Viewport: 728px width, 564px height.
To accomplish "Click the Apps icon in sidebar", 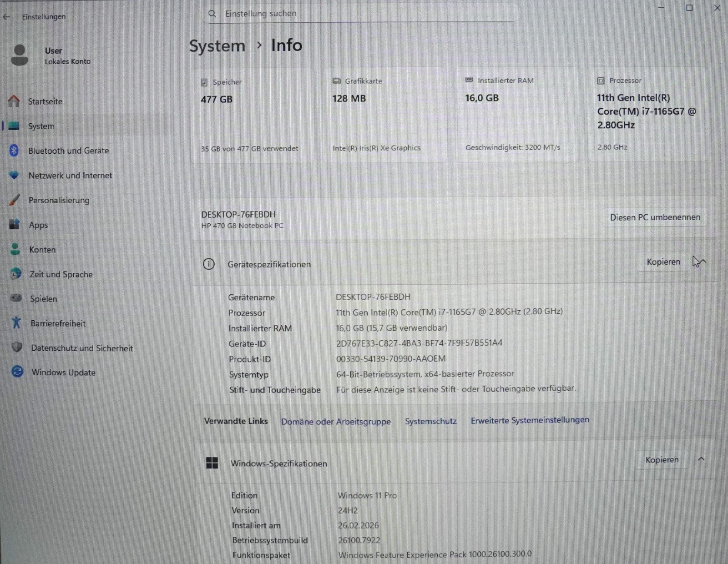I will pos(15,224).
